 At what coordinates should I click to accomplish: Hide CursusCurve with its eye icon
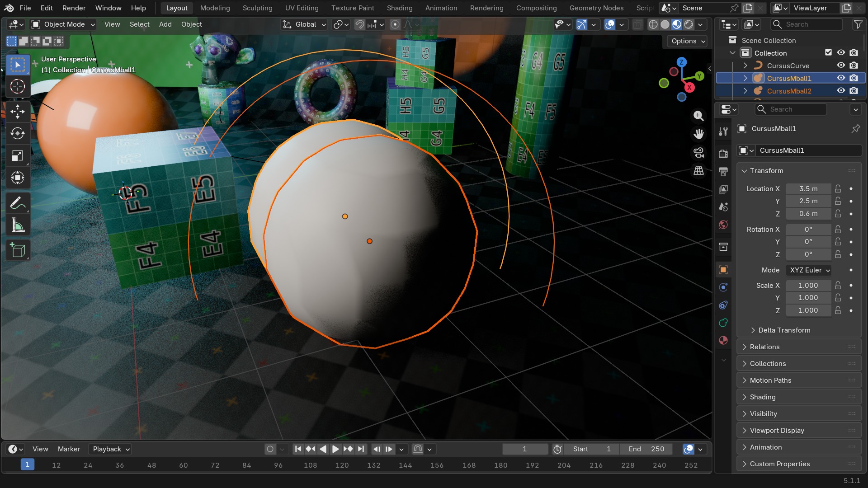[841, 66]
